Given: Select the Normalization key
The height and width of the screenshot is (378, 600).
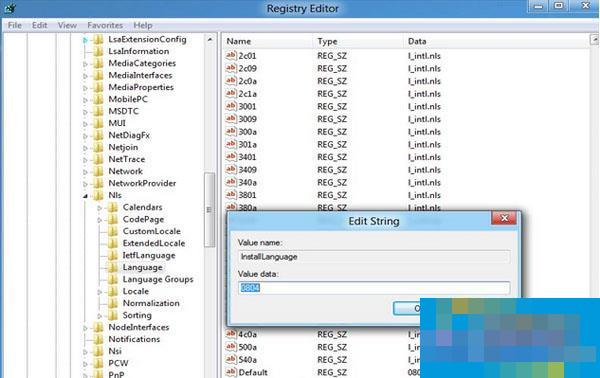Looking at the screenshot, I should 151,303.
